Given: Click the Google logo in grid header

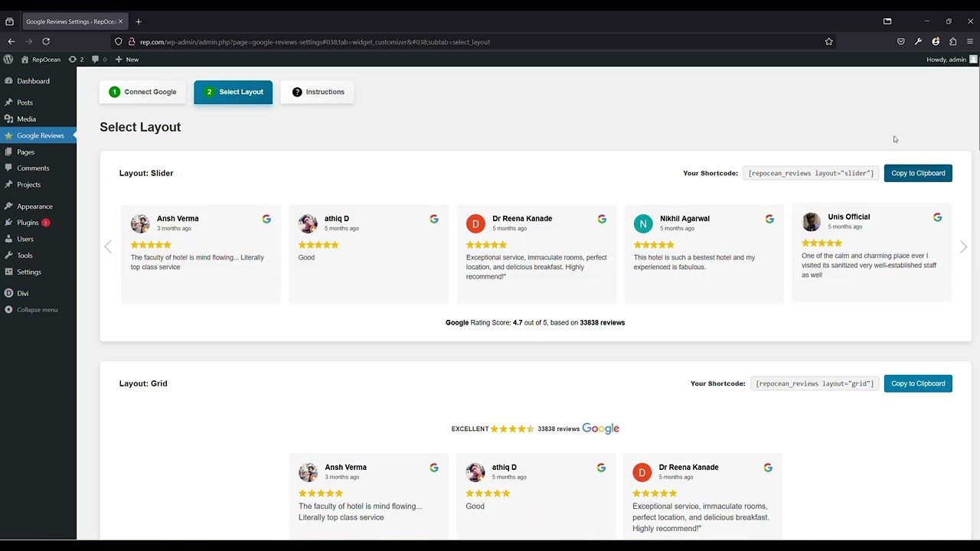Looking at the screenshot, I should (600, 429).
